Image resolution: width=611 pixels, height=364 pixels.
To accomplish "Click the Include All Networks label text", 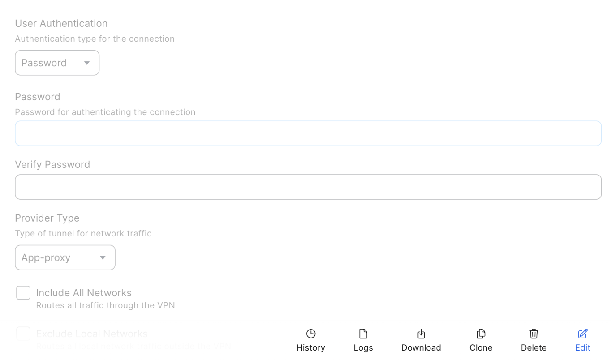I will click(84, 293).
